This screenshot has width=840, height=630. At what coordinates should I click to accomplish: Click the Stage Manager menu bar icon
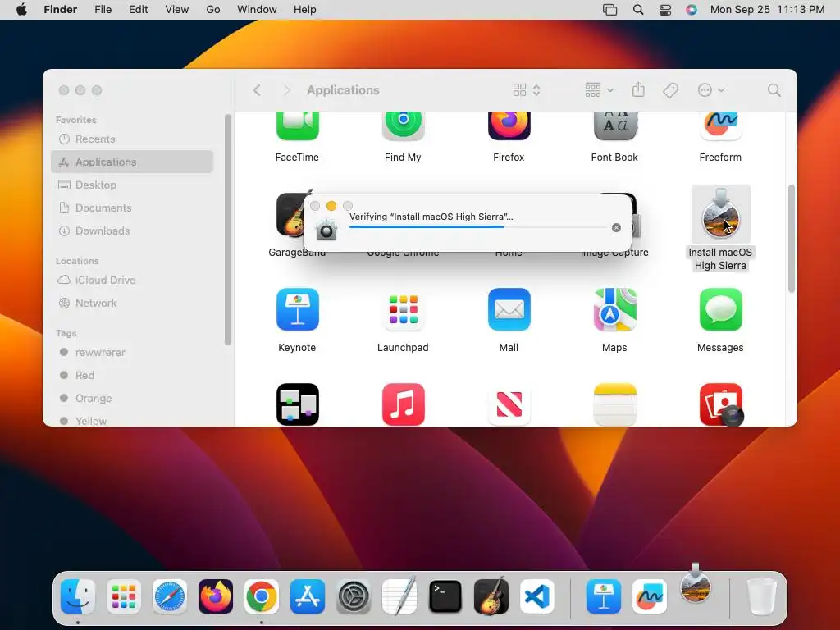pyautogui.click(x=609, y=10)
